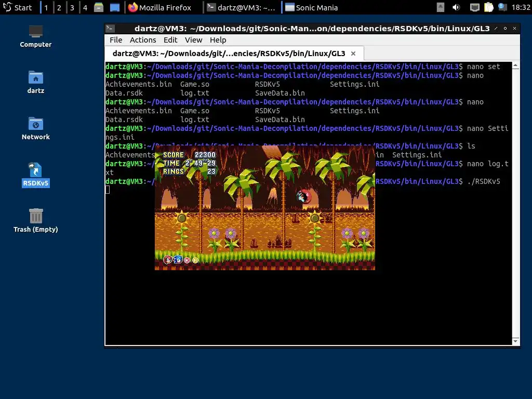Switch to workspace 4
The image size is (532, 399).
coord(85,7)
